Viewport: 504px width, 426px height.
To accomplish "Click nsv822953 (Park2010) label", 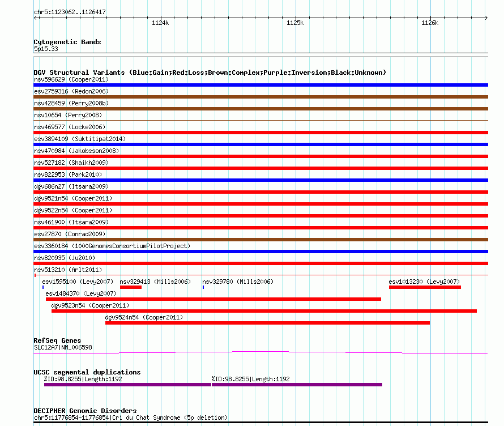I will 68,174.
